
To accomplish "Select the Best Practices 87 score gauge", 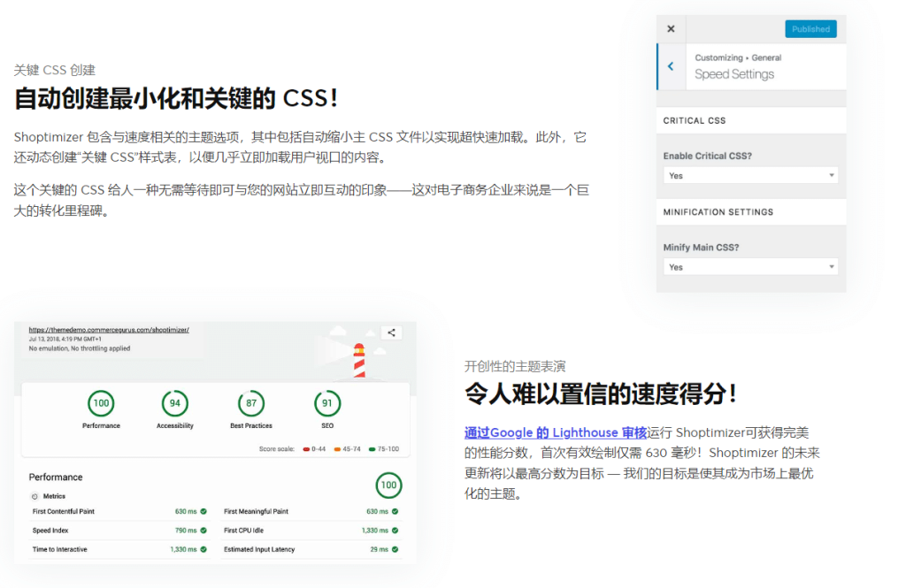I will click(x=251, y=403).
